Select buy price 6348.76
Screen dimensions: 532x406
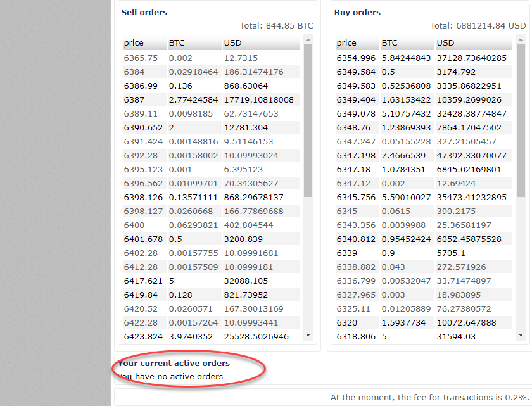click(x=353, y=127)
